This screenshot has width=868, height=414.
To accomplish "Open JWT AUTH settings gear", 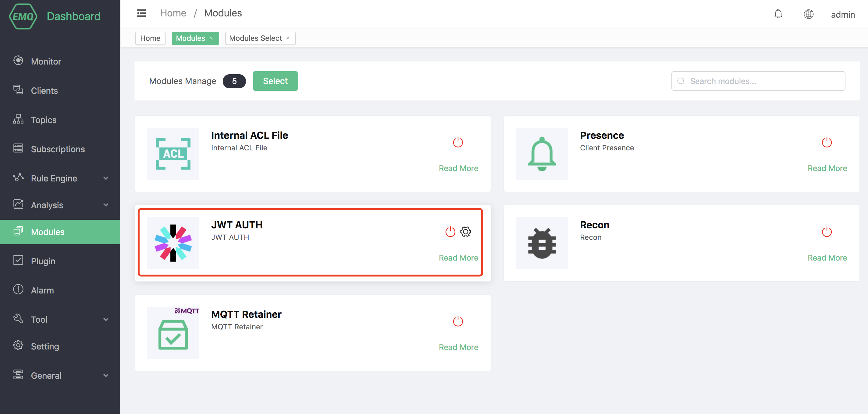I will [465, 232].
